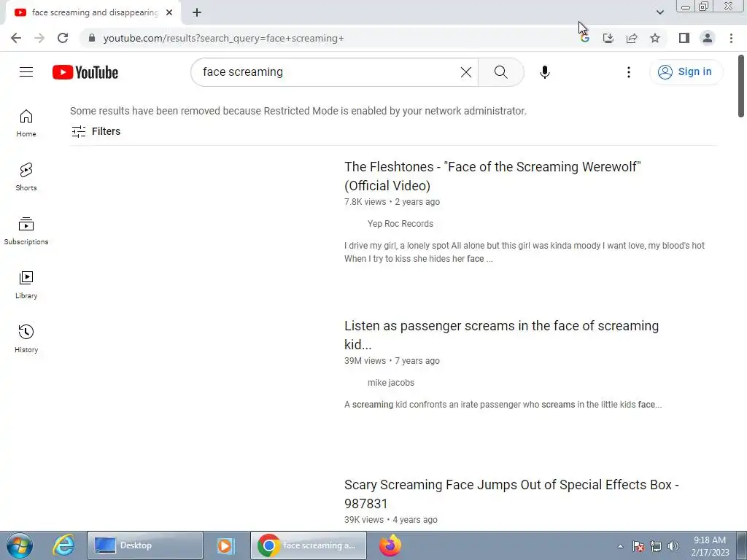Click the '7.8K views • 2 years ago' text

pos(392,202)
